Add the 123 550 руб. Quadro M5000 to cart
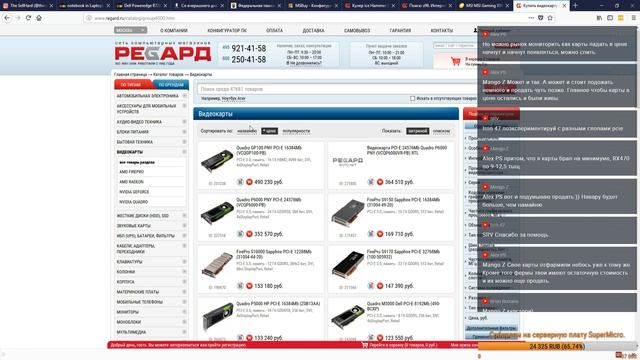This screenshot has height=360, width=640. pos(380,338)
